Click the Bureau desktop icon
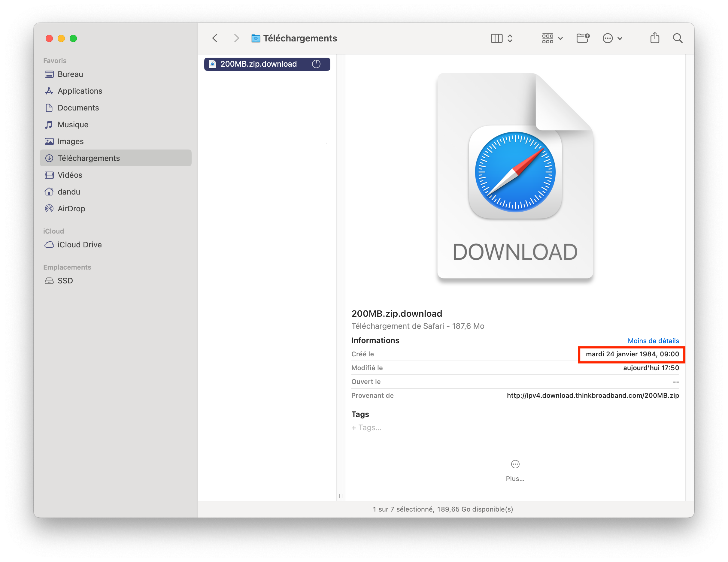The height and width of the screenshot is (562, 728). click(x=49, y=74)
